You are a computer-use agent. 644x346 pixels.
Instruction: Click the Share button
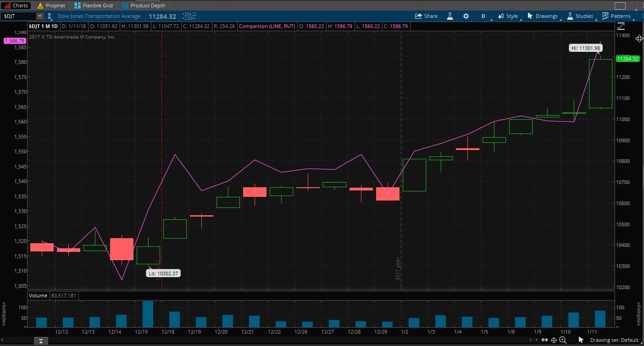pos(426,16)
